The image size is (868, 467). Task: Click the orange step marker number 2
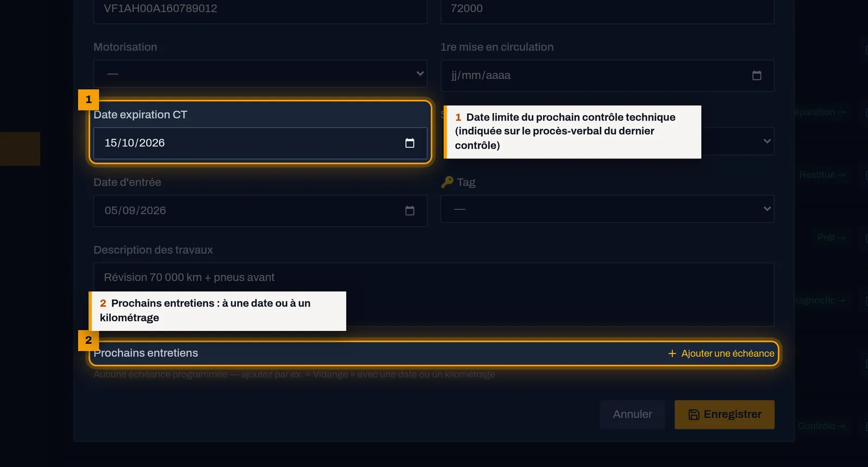click(x=88, y=341)
